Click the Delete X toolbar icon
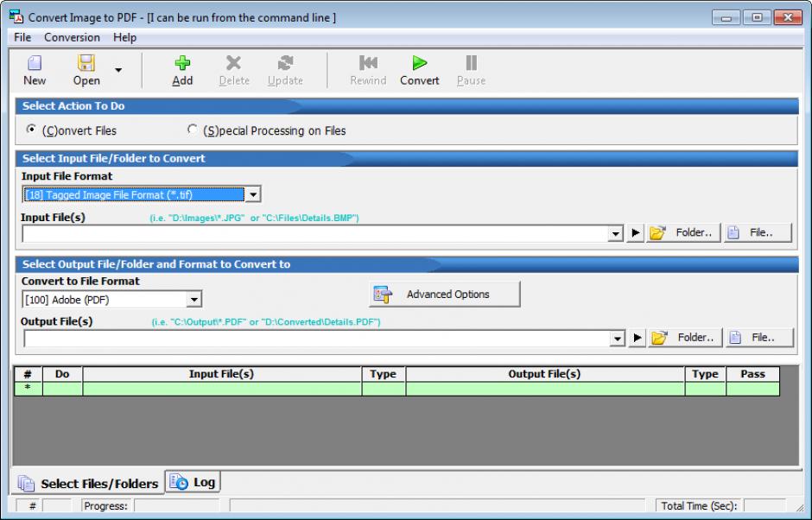This screenshot has height=520, width=812. (x=233, y=63)
